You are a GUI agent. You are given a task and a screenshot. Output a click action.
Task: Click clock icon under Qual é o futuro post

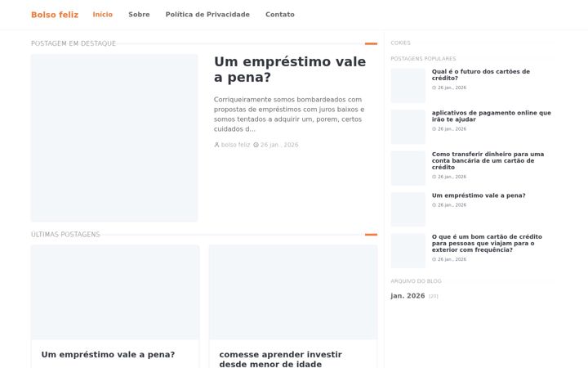coord(434,88)
